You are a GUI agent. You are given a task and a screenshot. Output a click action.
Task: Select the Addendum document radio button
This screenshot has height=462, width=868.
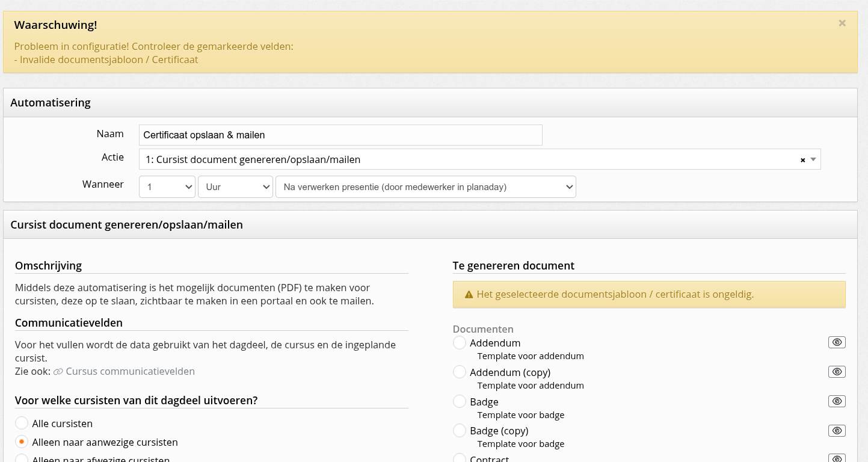(x=460, y=343)
